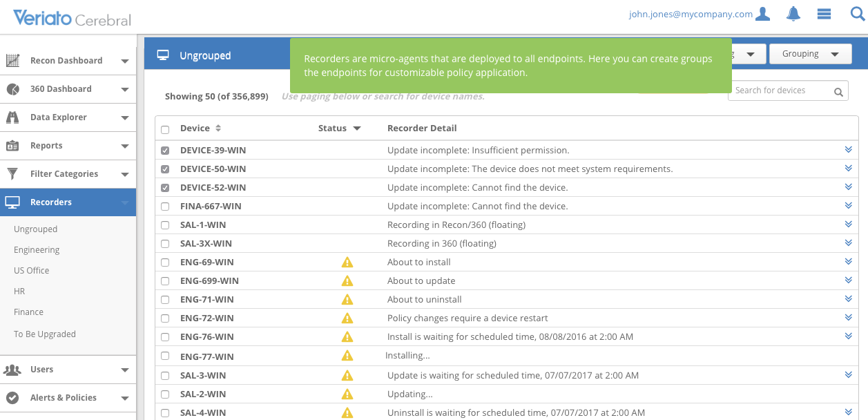Image resolution: width=868 pixels, height=420 pixels.
Task: Click warning icon for ENG-72-WIN
Action: coord(347,318)
